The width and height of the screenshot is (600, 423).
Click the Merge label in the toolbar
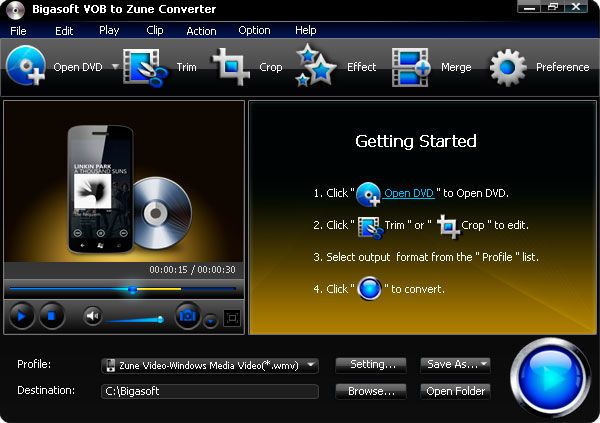[456, 67]
